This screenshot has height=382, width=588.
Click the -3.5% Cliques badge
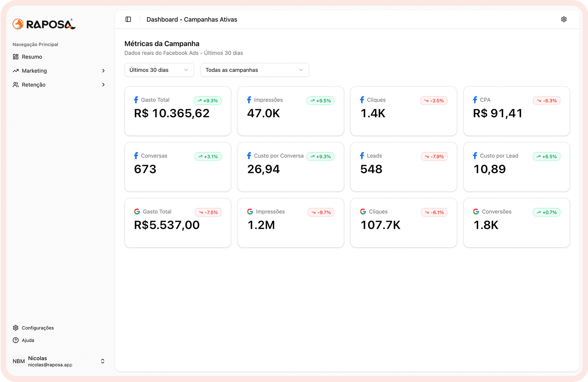coord(434,101)
